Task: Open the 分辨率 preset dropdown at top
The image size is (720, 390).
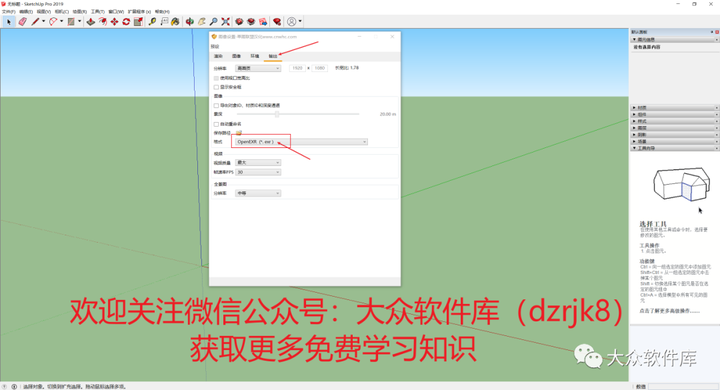Action: pos(258,68)
